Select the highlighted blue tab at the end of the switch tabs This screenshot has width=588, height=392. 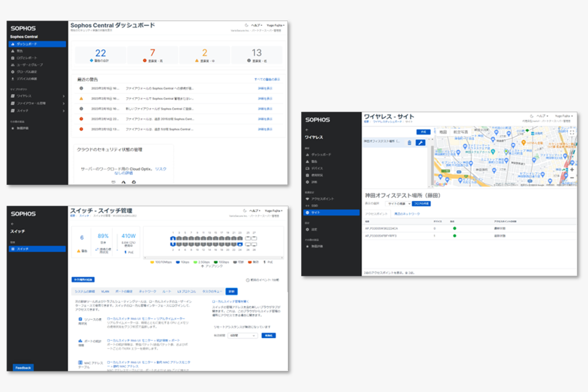pos(231,292)
